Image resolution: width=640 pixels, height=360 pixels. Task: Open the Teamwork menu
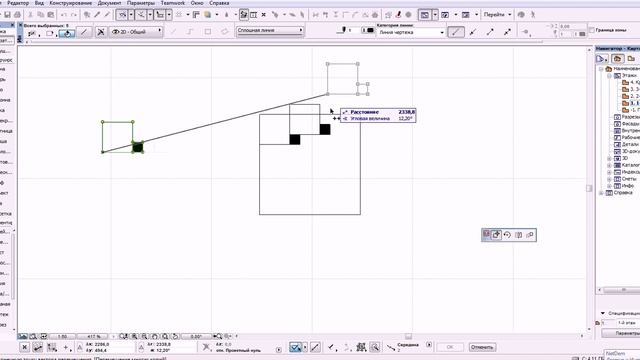point(173,3)
